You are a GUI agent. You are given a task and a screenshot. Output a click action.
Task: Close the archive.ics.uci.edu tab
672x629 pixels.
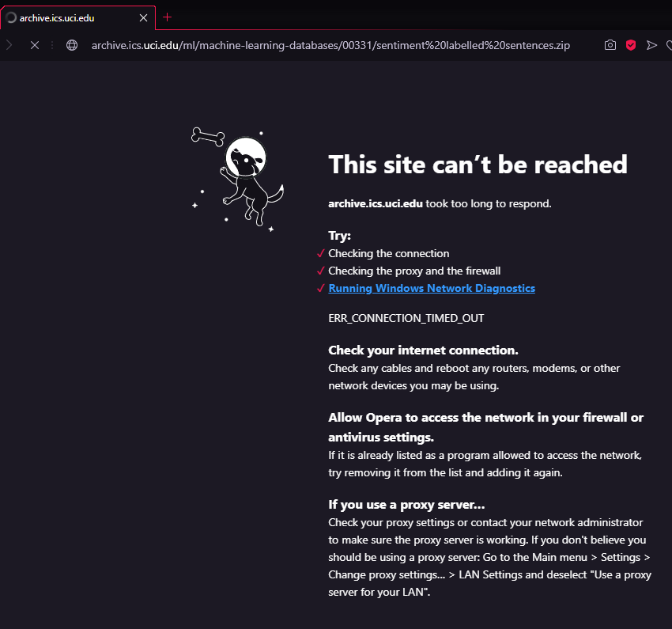click(144, 17)
